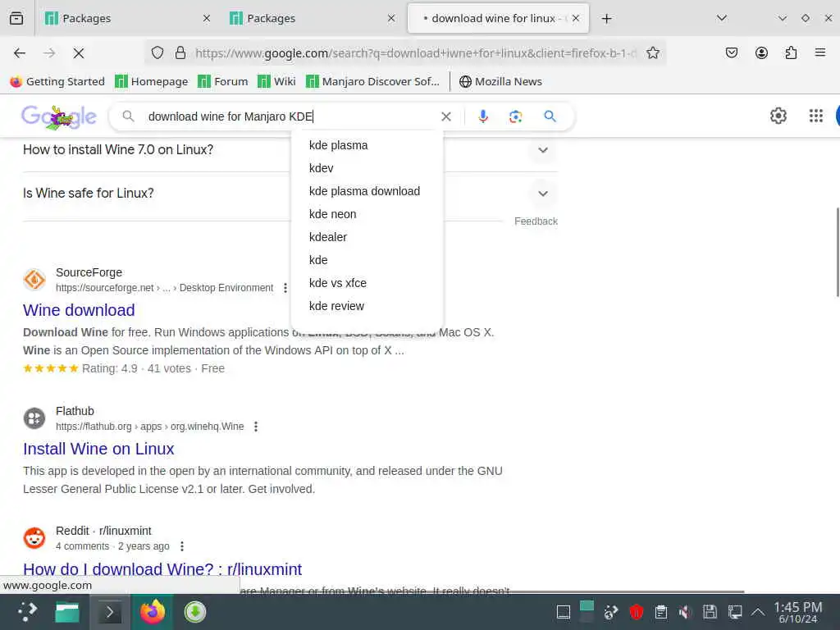Click the red shield tray icon
Viewport: 840px width, 630px height.
637,612
